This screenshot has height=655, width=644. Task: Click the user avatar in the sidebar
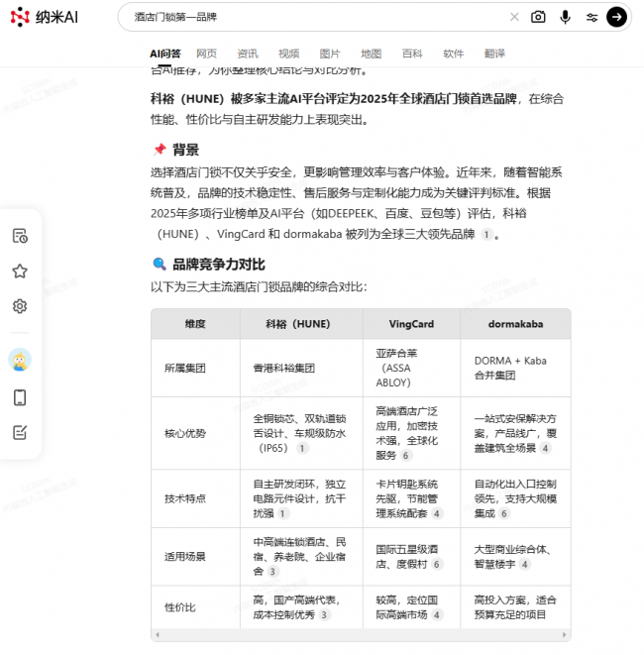[20, 360]
